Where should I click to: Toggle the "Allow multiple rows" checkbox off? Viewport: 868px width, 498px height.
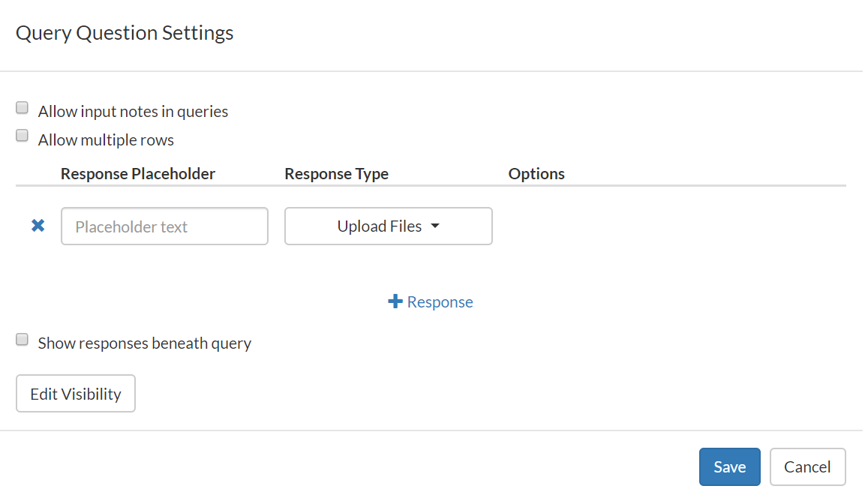click(x=22, y=135)
